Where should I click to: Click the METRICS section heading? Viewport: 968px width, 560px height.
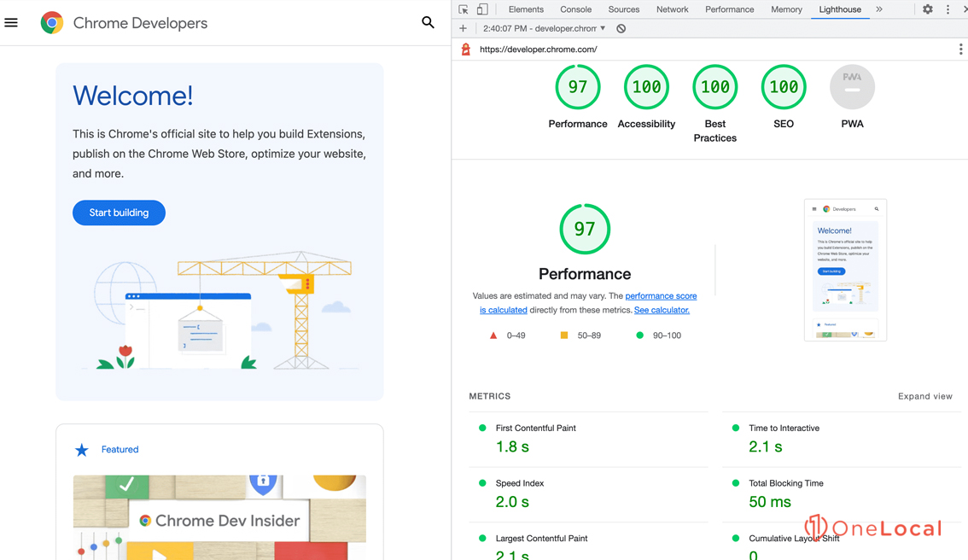(x=490, y=396)
